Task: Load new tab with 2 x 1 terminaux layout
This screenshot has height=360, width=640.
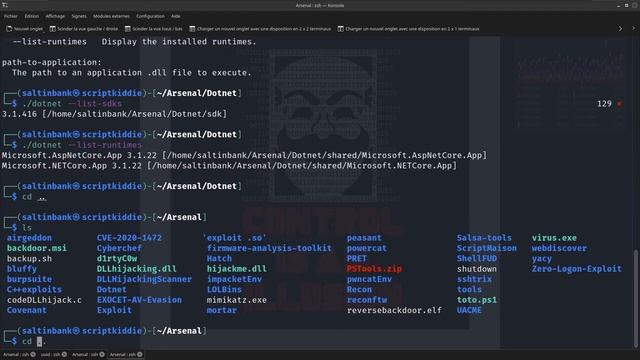Action: point(408,29)
